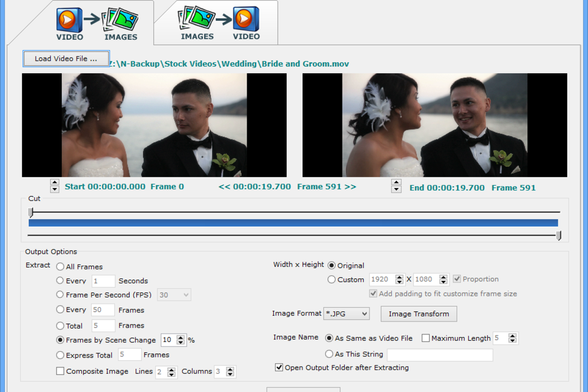Click the start cut slider handle

click(31, 212)
